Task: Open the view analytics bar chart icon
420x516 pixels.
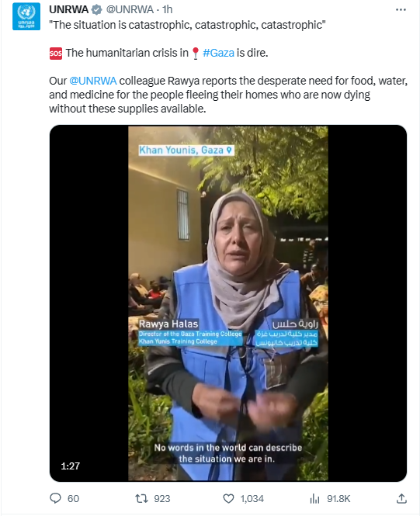Action: (x=314, y=499)
